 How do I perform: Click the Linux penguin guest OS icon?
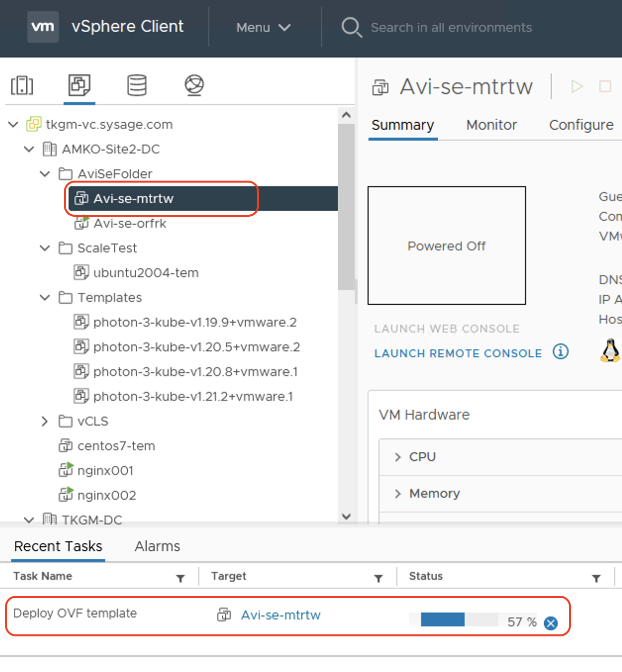[x=610, y=350]
